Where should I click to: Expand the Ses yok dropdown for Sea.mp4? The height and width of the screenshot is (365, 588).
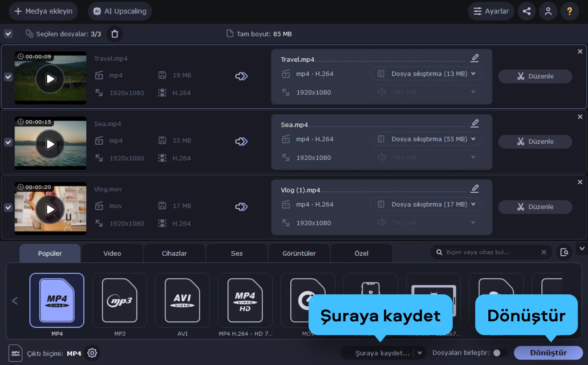coord(426,157)
